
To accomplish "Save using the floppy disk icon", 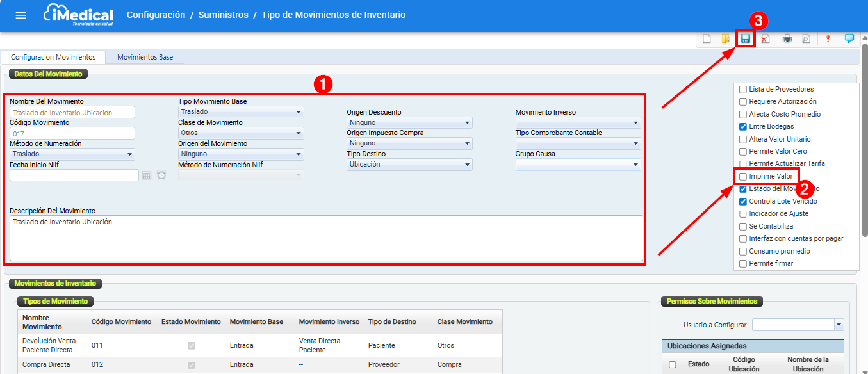I will [745, 38].
